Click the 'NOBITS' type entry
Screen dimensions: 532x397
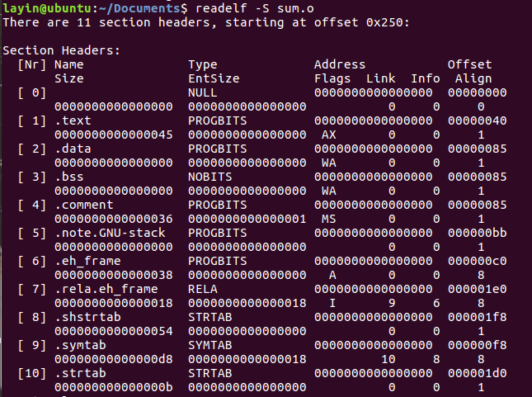click(210, 177)
